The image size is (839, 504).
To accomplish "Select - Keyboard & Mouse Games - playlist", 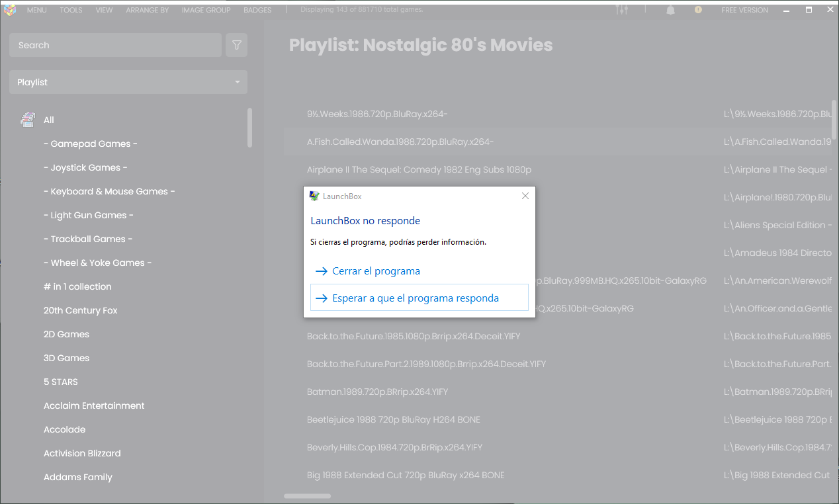I will tap(109, 191).
